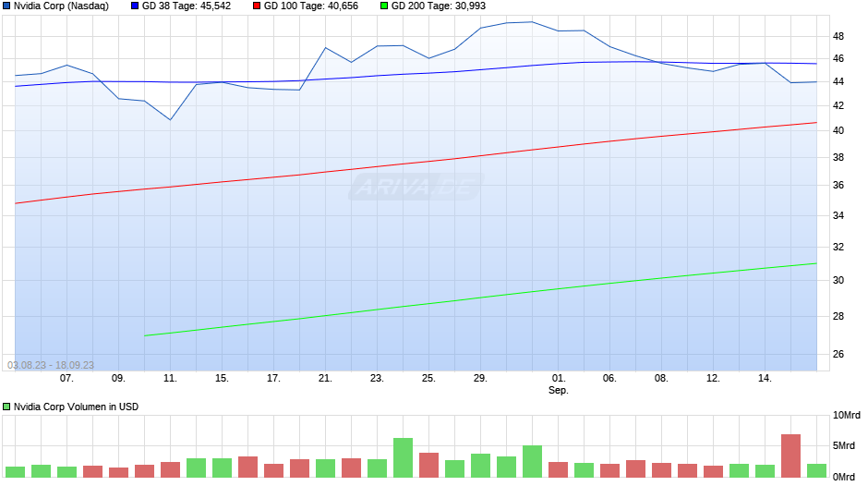
Task: Click the 'Sep.' month label
Action: tap(559, 390)
